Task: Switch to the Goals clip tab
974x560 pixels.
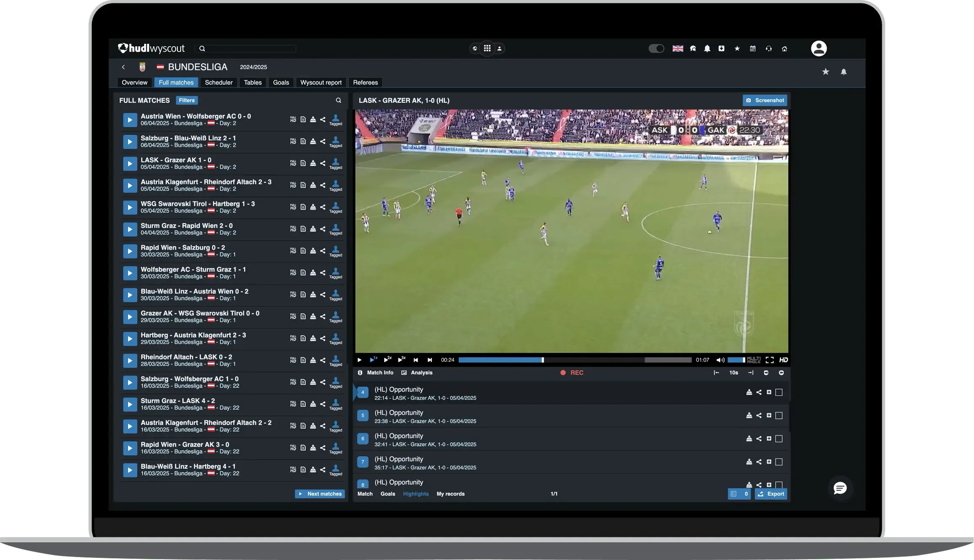Action: tap(387, 494)
